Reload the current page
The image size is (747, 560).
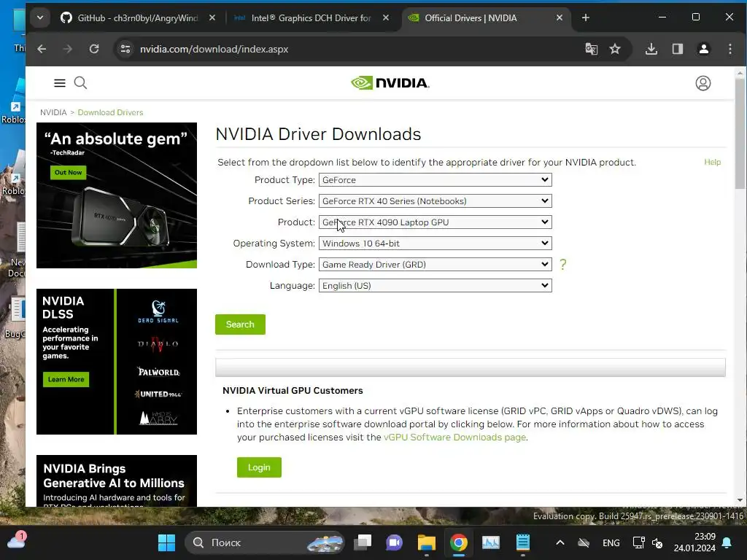point(94,49)
